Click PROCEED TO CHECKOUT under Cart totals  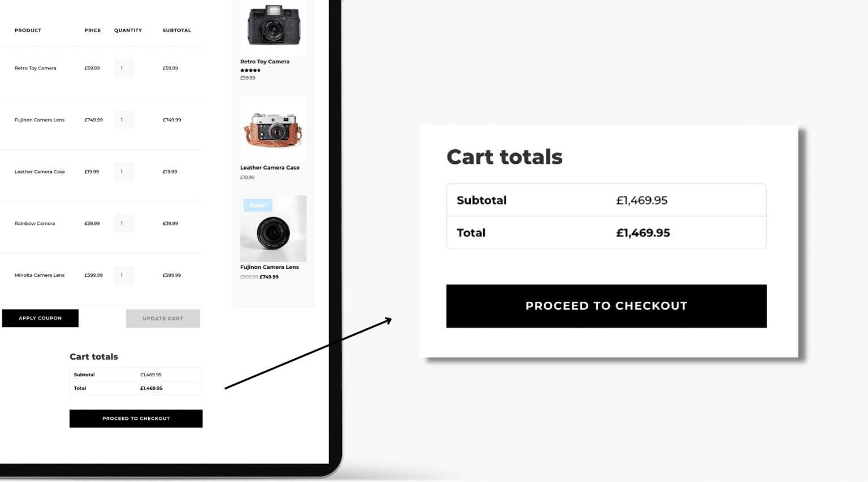click(x=136, y=418)
